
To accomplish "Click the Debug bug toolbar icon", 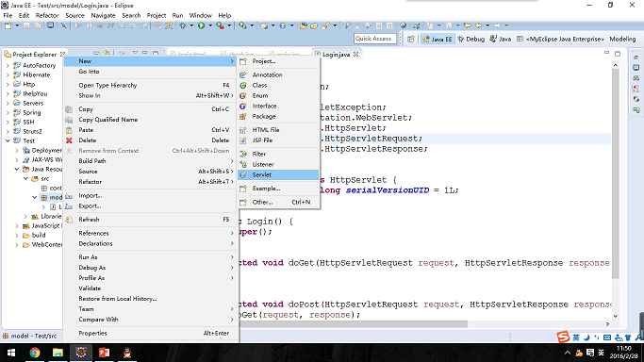I will point(182,25).
